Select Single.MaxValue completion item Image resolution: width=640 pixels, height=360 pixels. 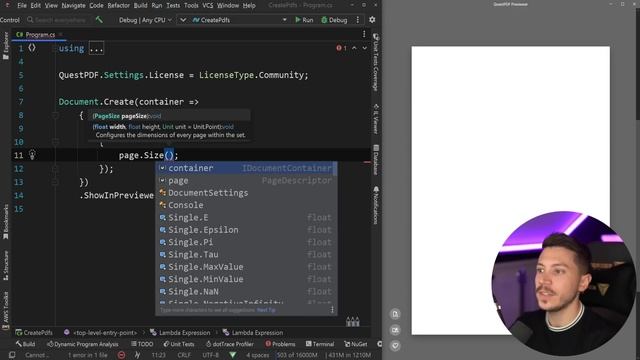tap(246, 267)
